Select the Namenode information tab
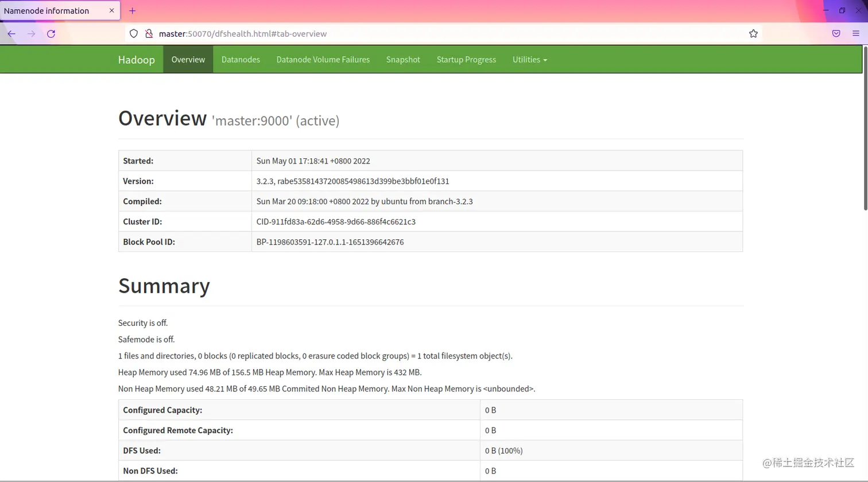This screenshot has height=482, width=868. pos(60,11)
